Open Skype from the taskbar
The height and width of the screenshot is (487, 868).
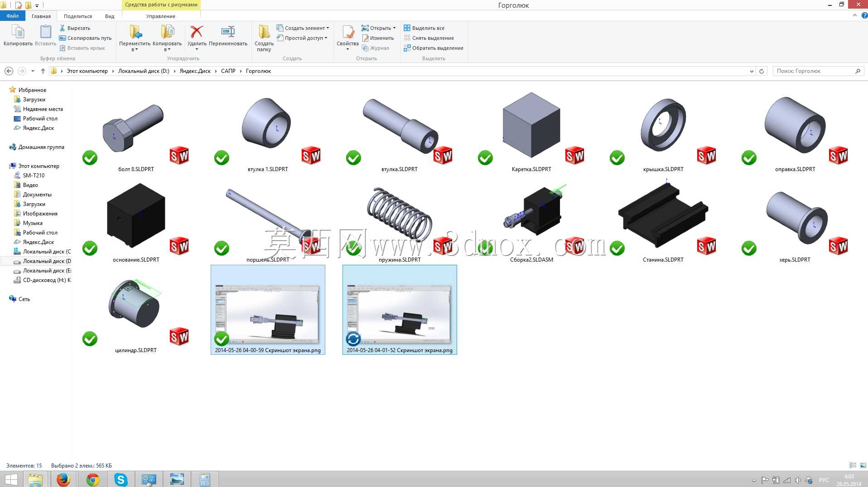121,479
